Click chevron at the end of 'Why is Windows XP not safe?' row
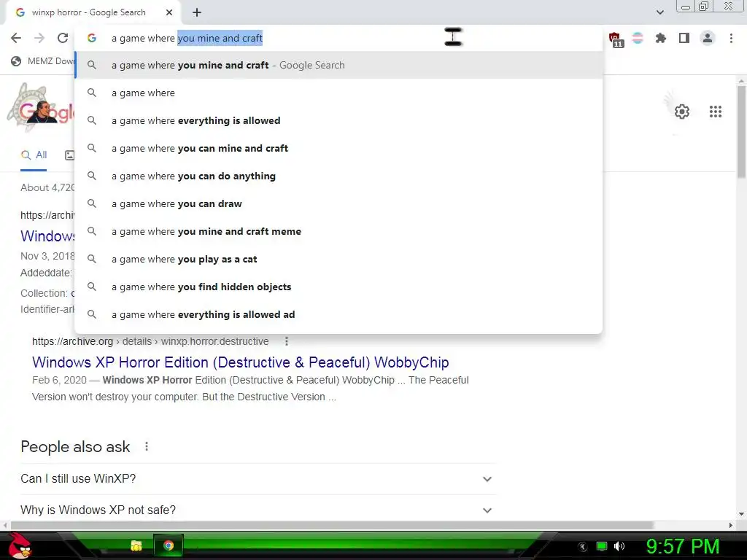The image size is (747, 560). 487,510
